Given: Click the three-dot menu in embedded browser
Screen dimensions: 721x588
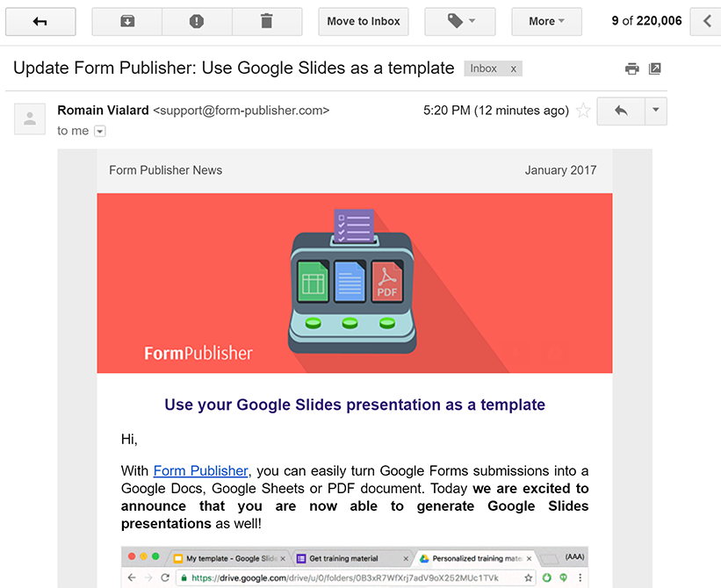Looking at the screenshot, I should (580, 577).
